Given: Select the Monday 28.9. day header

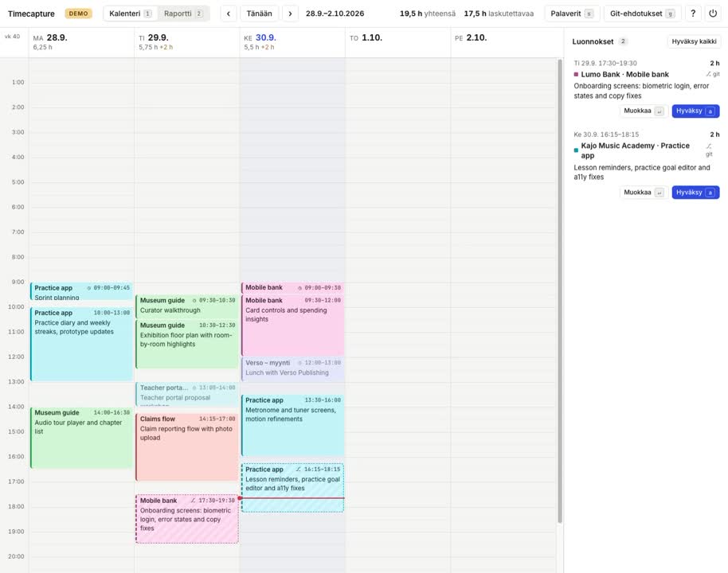Looking at the screenshot, I should point(81,41).
